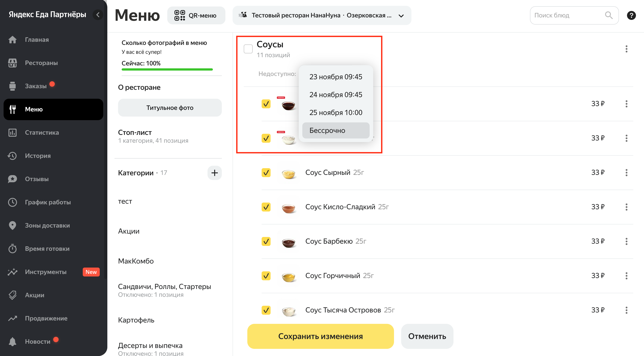Click the Титульное фото button

tap(170, 108)
